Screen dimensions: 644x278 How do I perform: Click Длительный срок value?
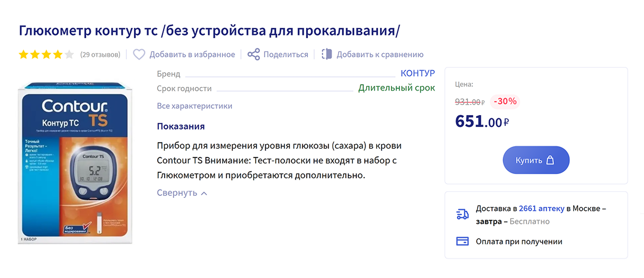397,88
